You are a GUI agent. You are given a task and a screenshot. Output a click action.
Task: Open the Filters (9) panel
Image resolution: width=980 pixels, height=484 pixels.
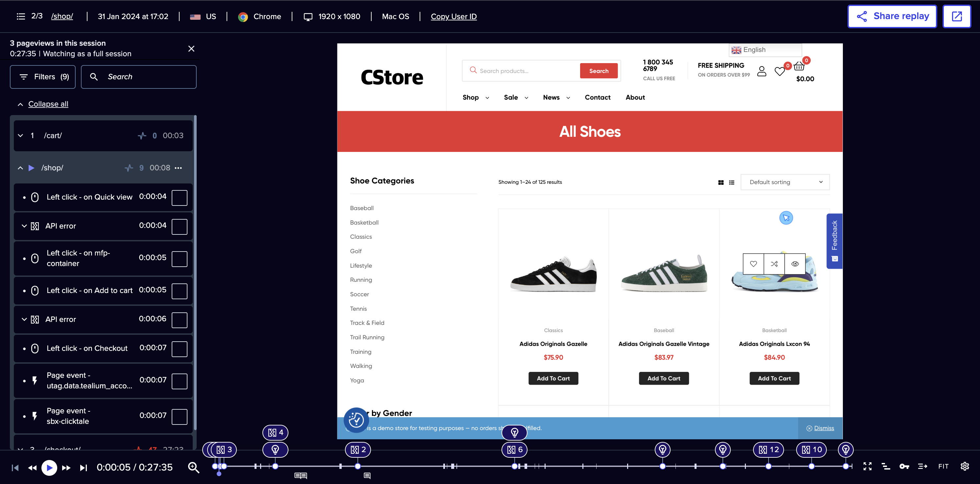click(x=43, y=77)
